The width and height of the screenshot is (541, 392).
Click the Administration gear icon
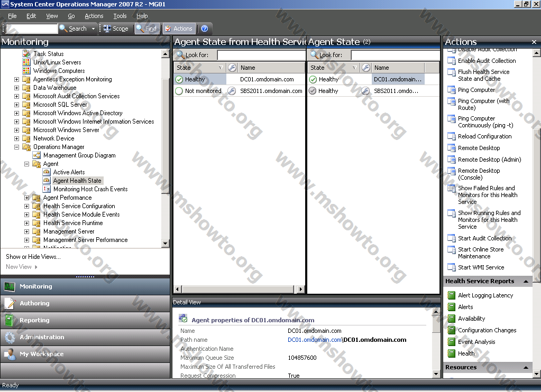[x=10, y=337]
